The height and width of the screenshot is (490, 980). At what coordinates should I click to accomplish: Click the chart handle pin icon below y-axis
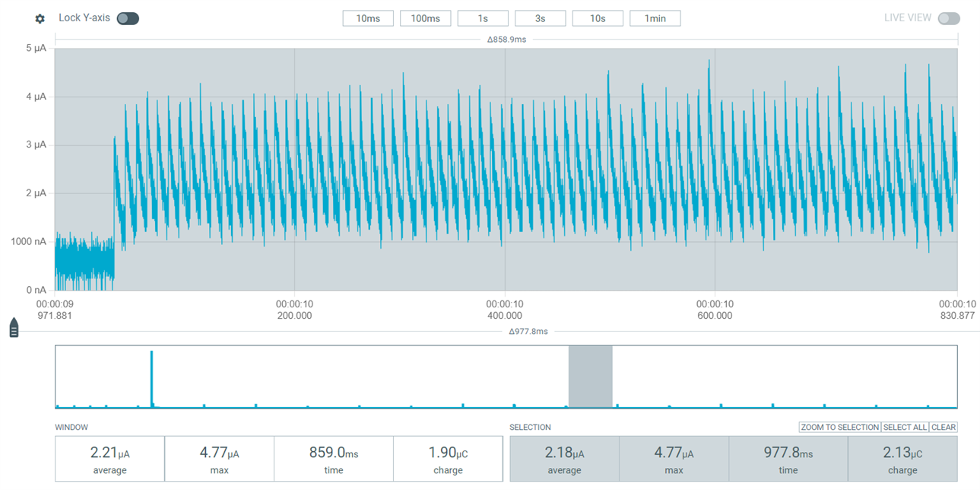pyautogui.click(x=13, y=327)
